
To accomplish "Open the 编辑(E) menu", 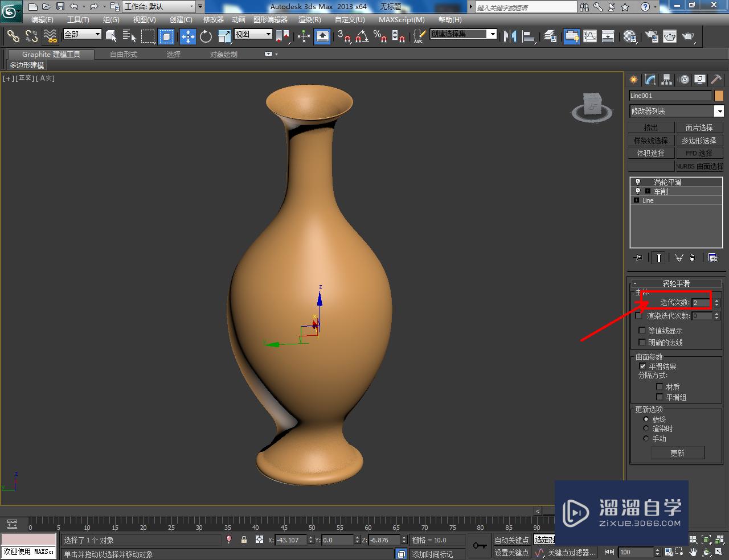I will click(42, 20).
